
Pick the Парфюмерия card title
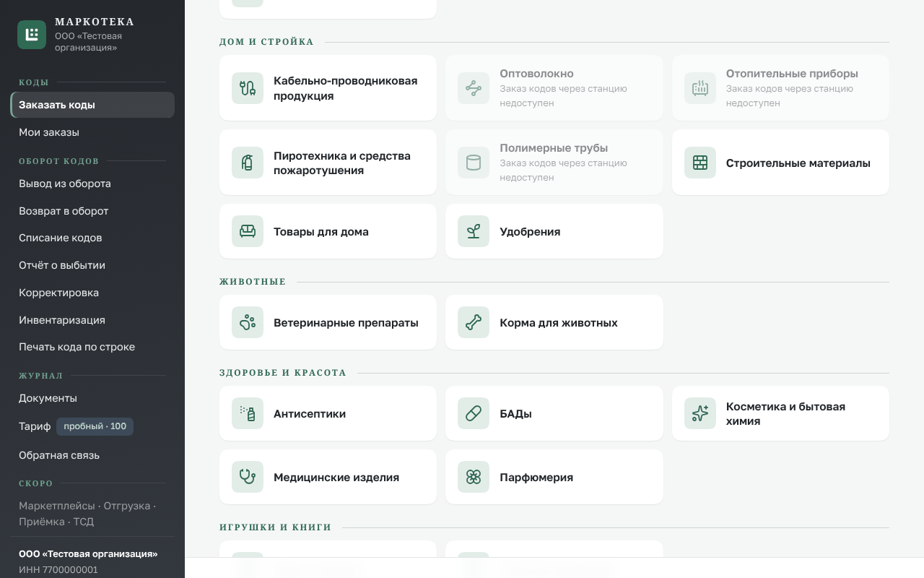[536, 478]
